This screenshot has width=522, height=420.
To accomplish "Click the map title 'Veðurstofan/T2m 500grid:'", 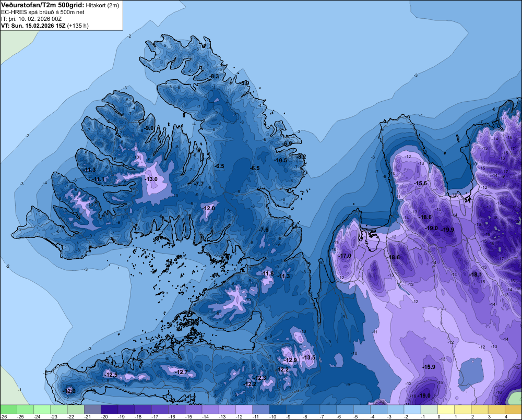I will coord(43,5).
